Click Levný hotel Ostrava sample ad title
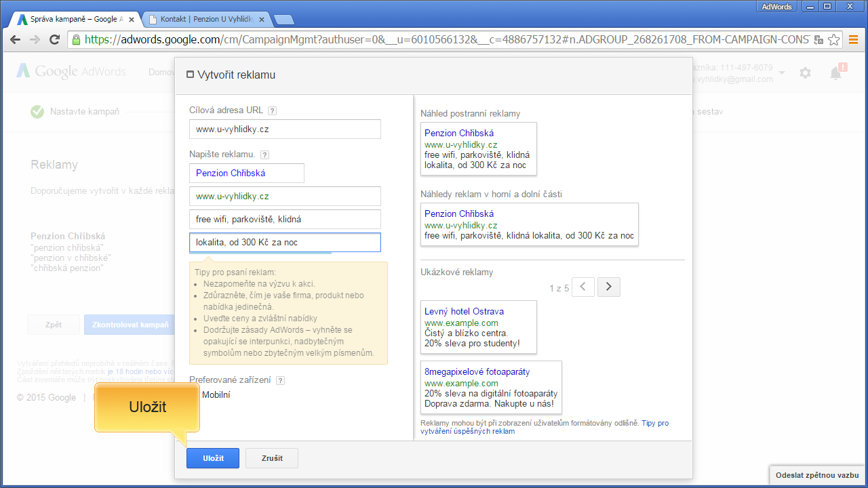 (464, 312)
